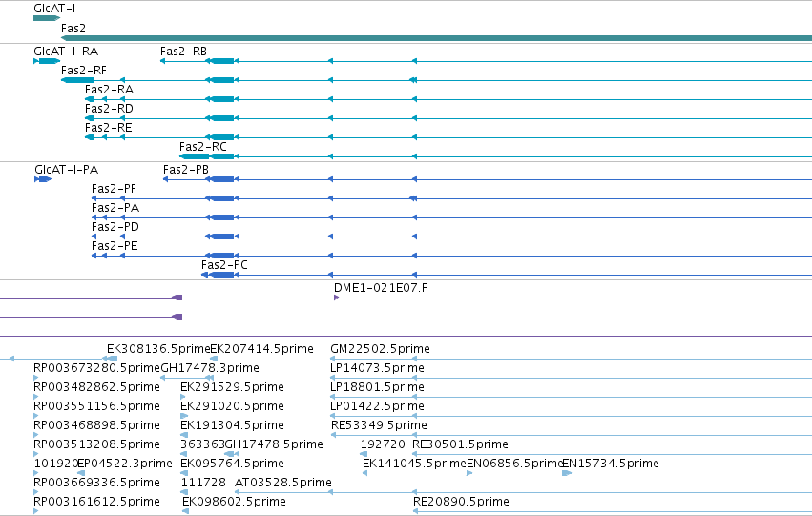This screenshot has width=812, height=516.
Task: Click the EP04522.3prime EST label
Action: 125,464
